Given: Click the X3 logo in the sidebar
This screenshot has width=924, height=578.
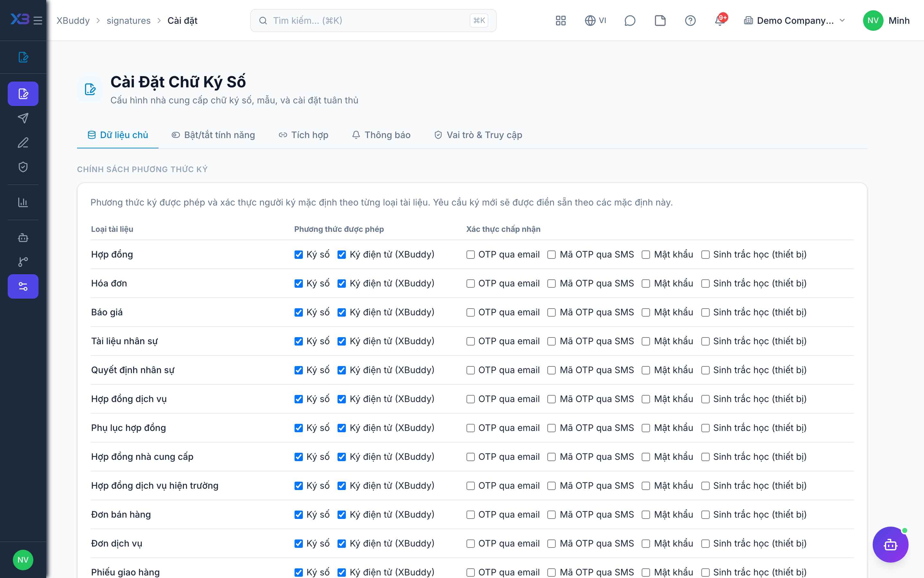Looking at the screenshot, I should click(20, 19).
